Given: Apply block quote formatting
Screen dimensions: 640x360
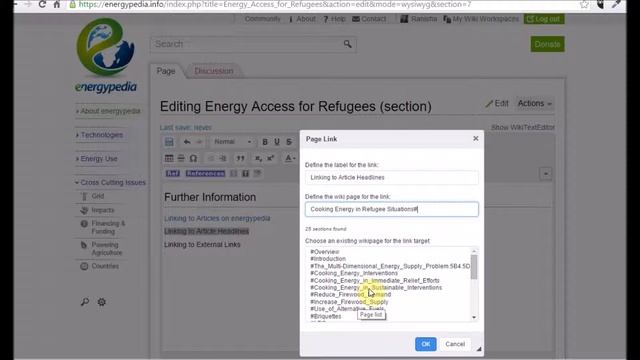Looking at the screenshot, I should coord(240,158).
